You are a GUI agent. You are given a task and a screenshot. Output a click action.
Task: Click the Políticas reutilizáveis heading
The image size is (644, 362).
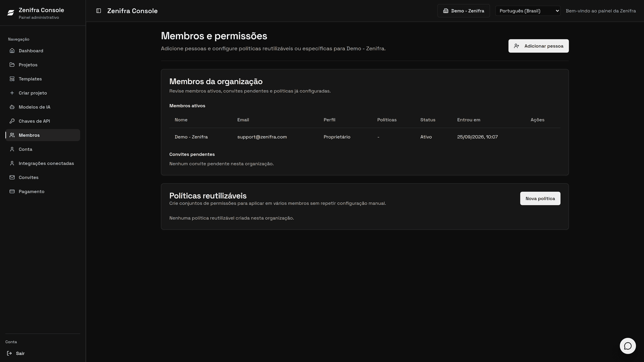[x=208, y=196]
